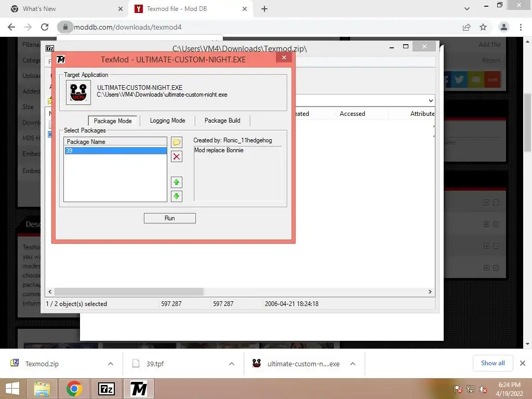Close the Texmod file - Mod DB tab

(x=245, y=9)
